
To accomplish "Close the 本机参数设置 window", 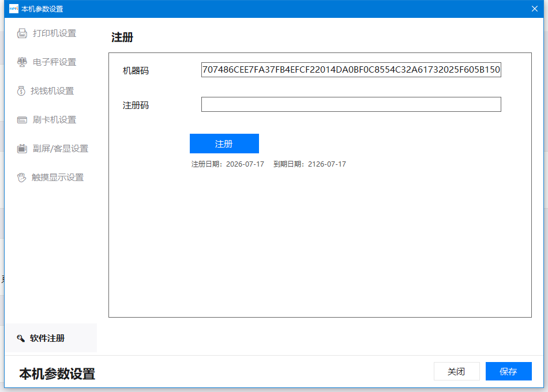I will [535, 9].
